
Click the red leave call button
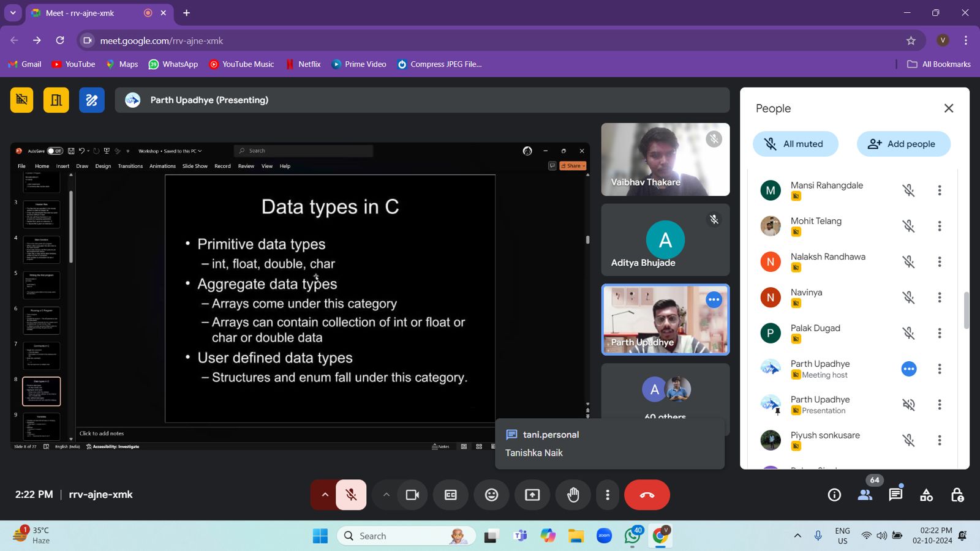[x=647, y=495]
